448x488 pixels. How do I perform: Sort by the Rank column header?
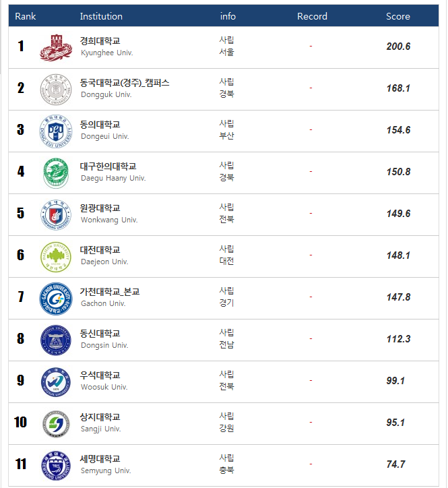point(26,16)
